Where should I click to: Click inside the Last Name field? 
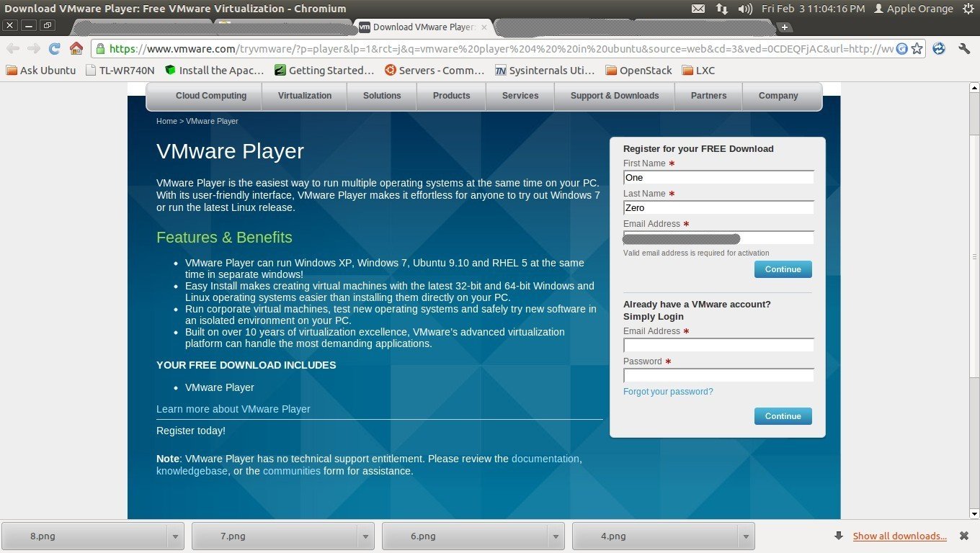718,207
